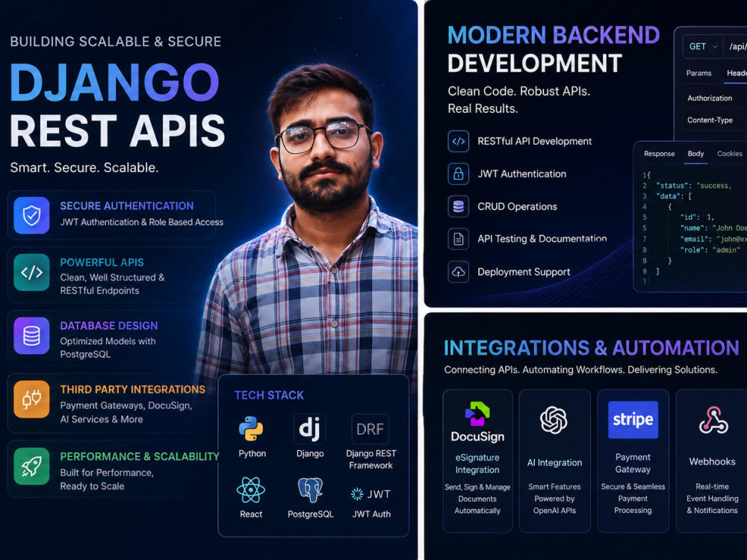Open the GET method dropdown
This screenshot has width=747, height=560.
point(703,46)
